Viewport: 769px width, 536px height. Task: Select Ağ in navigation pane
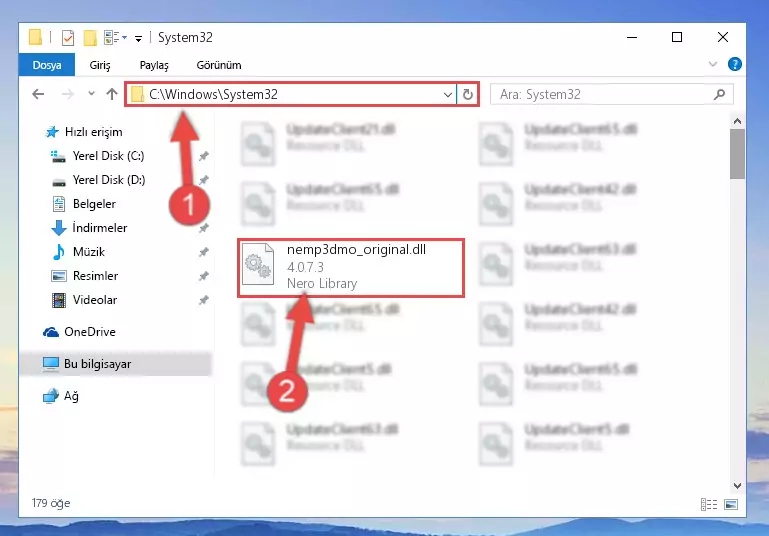(x=71, y=396)
